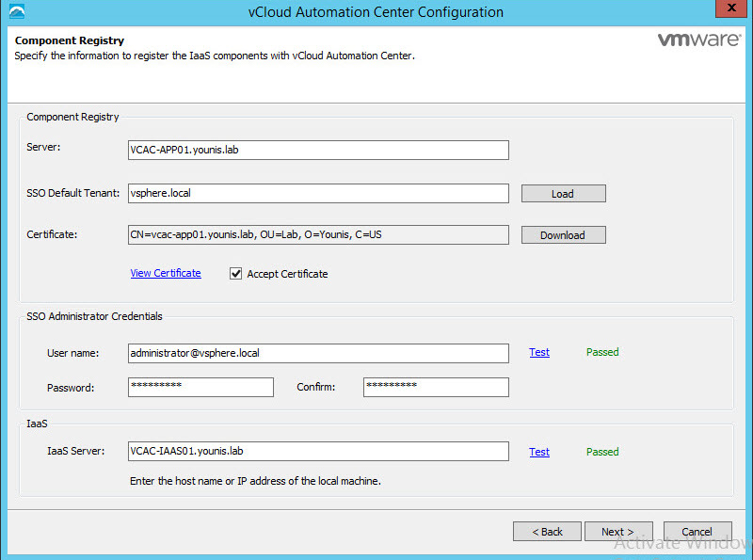
Task: Click the Confirm password field
Action: point(436,387)
